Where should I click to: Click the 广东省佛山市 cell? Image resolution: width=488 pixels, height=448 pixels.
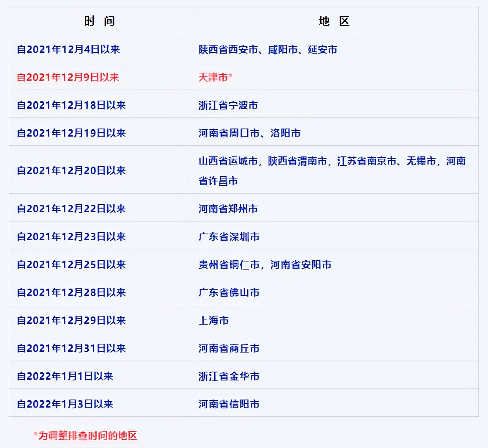click(x=228, y=292)
